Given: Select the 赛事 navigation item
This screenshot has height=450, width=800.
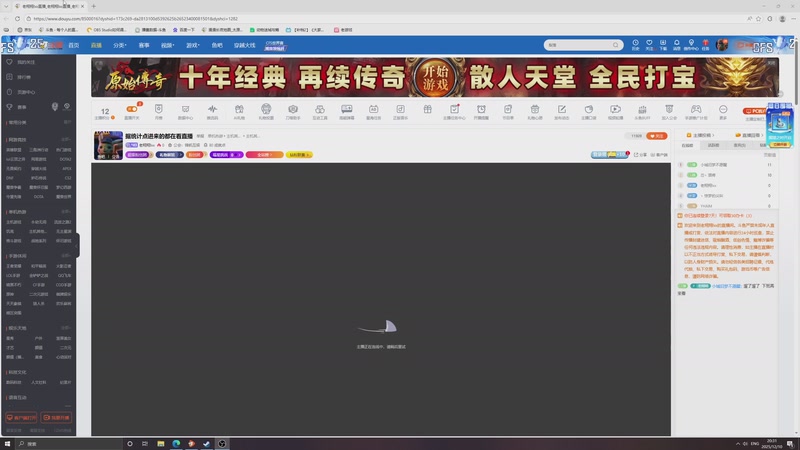Looking at the screenshot, I should coord(144,45).
